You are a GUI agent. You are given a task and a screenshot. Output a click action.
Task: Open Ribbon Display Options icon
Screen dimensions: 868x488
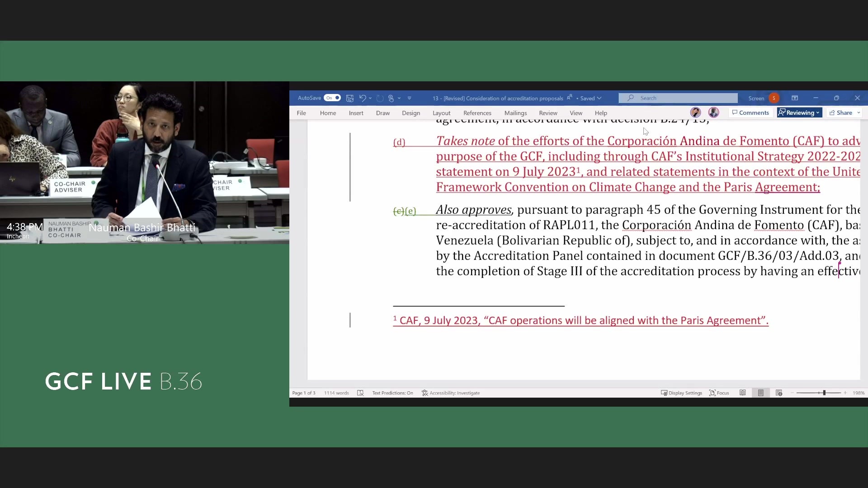pyautogui.click(x=795, y=98)
